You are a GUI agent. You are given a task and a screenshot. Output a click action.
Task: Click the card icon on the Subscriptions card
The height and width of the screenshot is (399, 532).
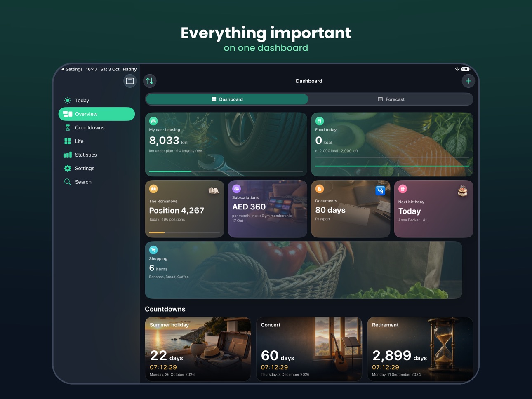tap(236, 189)
